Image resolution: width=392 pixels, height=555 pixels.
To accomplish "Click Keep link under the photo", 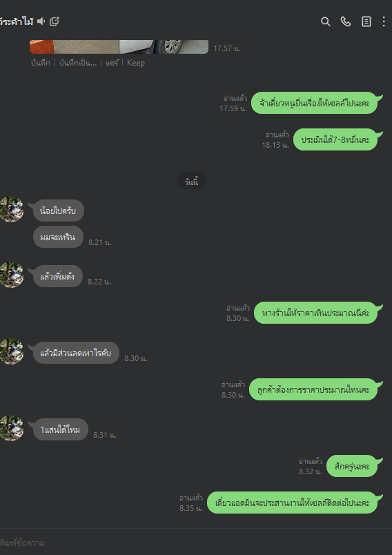I will 136,63.
